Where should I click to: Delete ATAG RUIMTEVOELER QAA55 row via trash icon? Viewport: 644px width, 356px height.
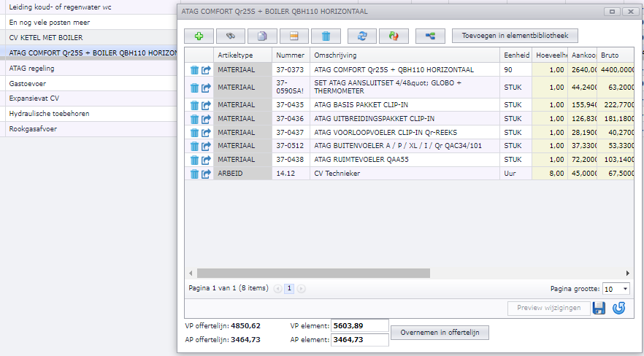pyautogui.click(x=195, y=160)
